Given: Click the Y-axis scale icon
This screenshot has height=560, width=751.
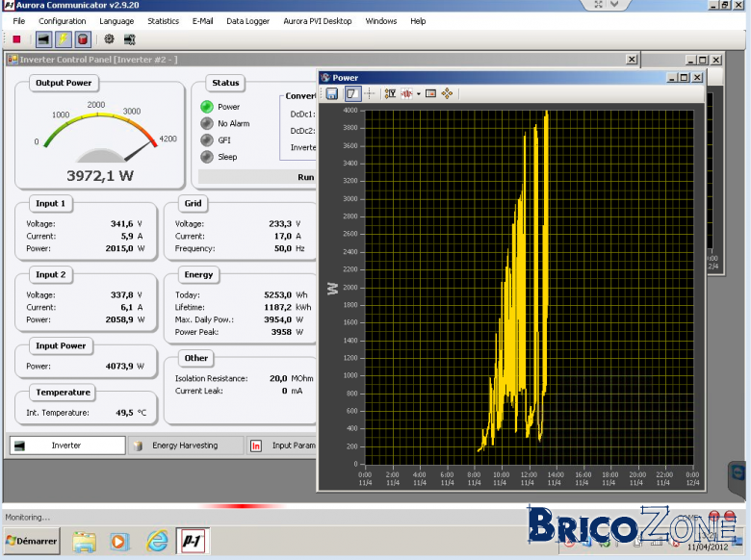Looking at the screenshot, I should [390, 93].
